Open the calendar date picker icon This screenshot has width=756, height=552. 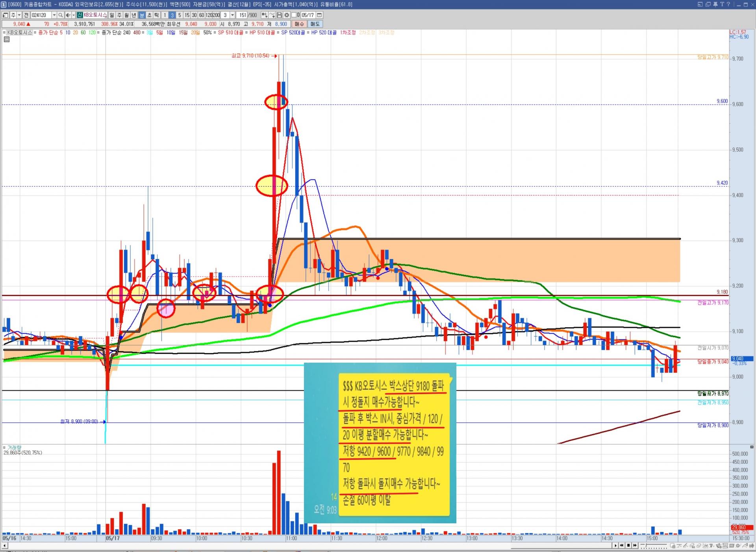click(x=319, y=15)
